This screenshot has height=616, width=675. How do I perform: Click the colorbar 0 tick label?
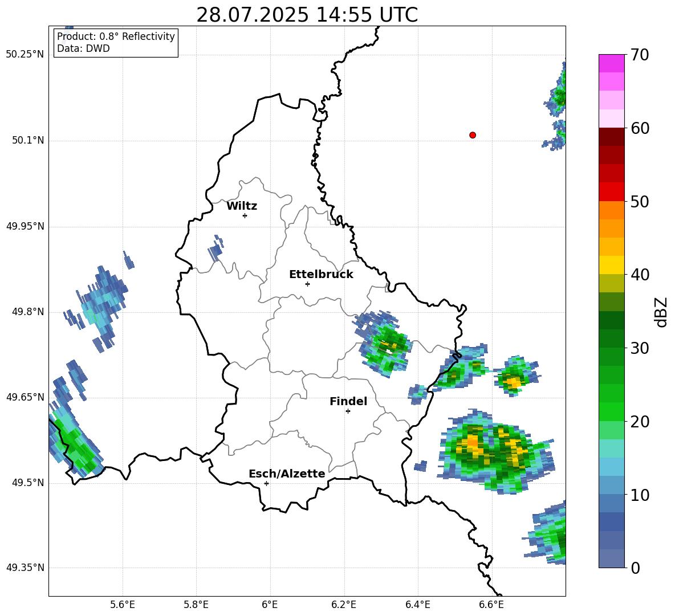[635, 568]
